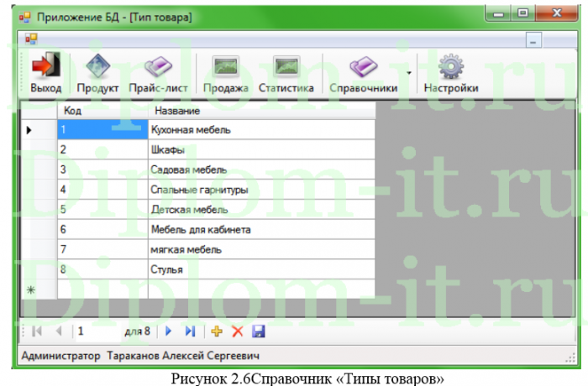The image size is (588, 386).
Task: Go to the previous record
Action: pyautogui.click(x=59, y=331)
